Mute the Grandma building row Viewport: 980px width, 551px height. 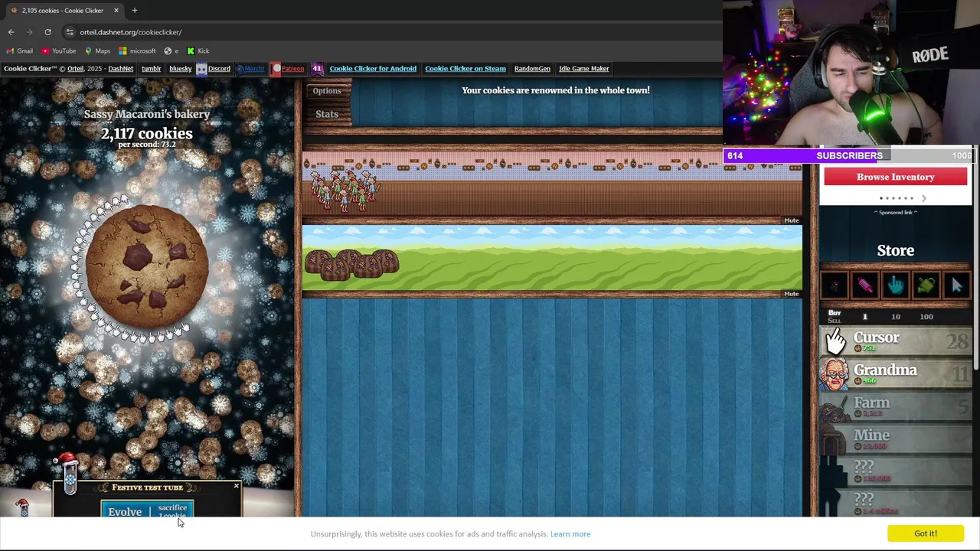791,220
